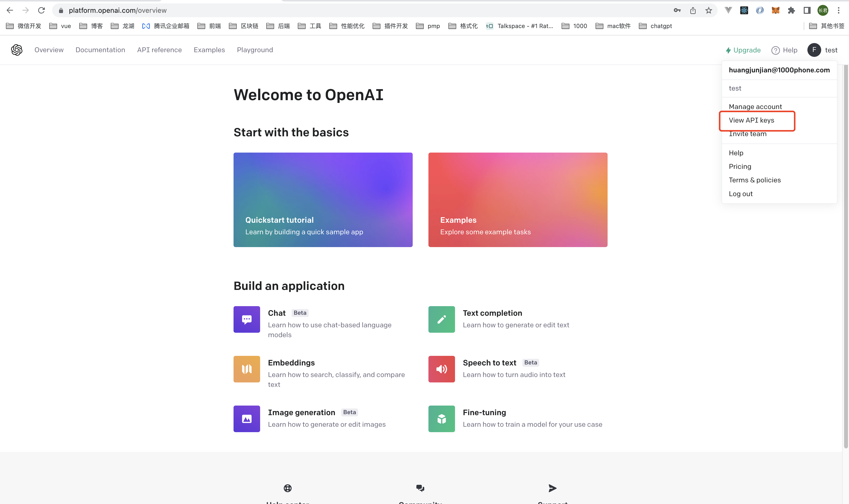The image size is (849, 504).
Task: Open the vue bookmark folder
Action: click(60, 26)
